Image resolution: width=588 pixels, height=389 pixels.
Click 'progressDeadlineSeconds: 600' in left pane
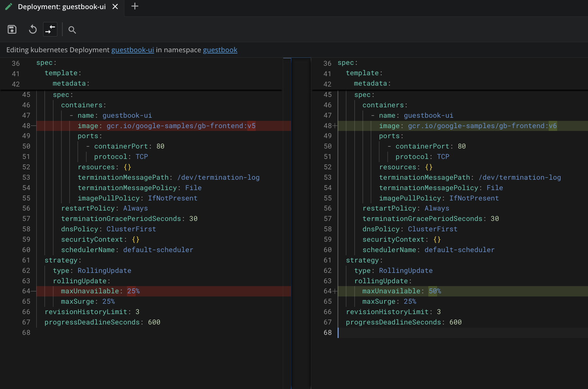tap(102, 322)
